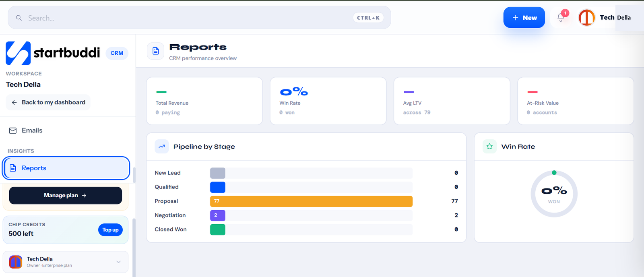This screenshot has width=644, height=277.
Task: Click the Proposal count value 77 at right
Action: point(454,201)
